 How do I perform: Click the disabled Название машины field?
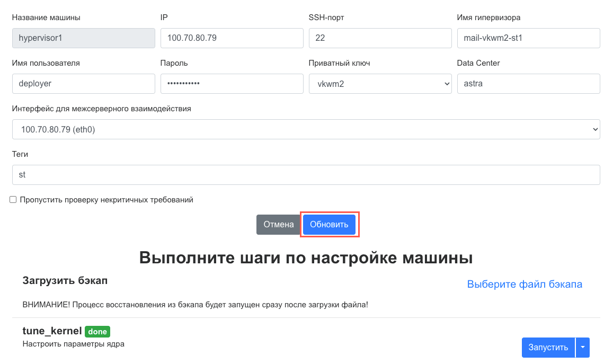pos(83,38)
